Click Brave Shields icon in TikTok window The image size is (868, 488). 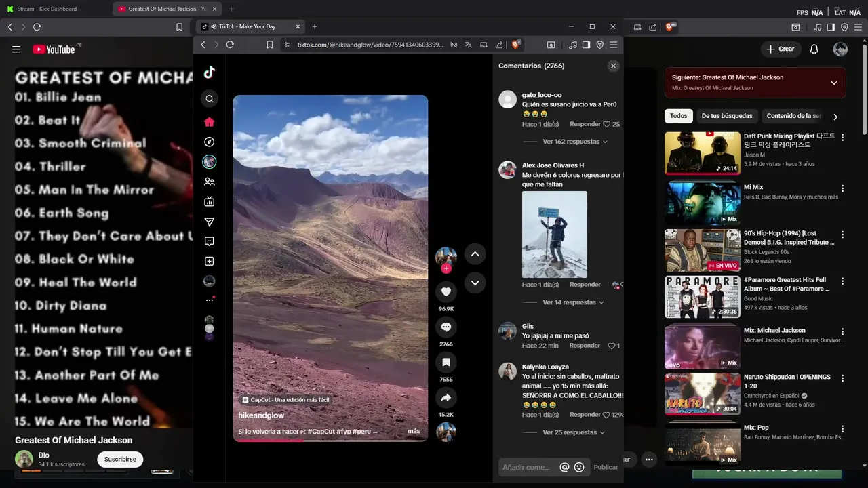point(516,45)
